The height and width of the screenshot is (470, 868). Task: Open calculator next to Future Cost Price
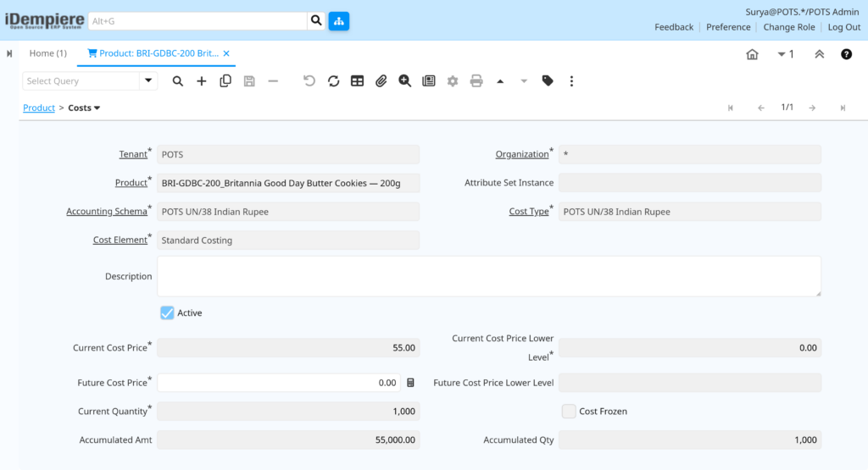[411, 383]
